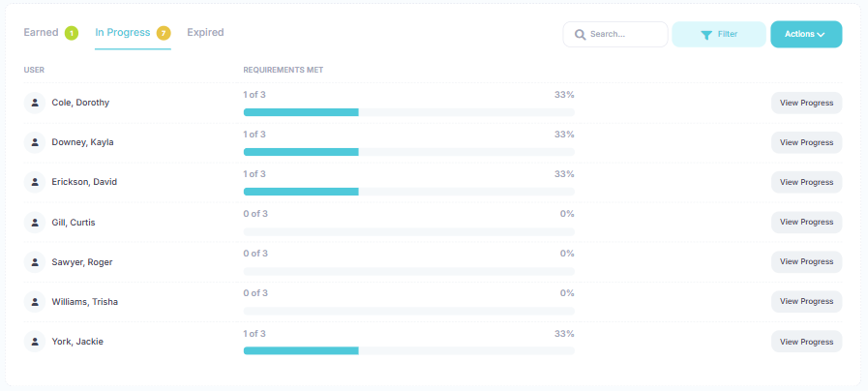Image resolution: width=868 pixels, height=391 pixels.
Task: Open the Filter options
Action: coord(718,35)
